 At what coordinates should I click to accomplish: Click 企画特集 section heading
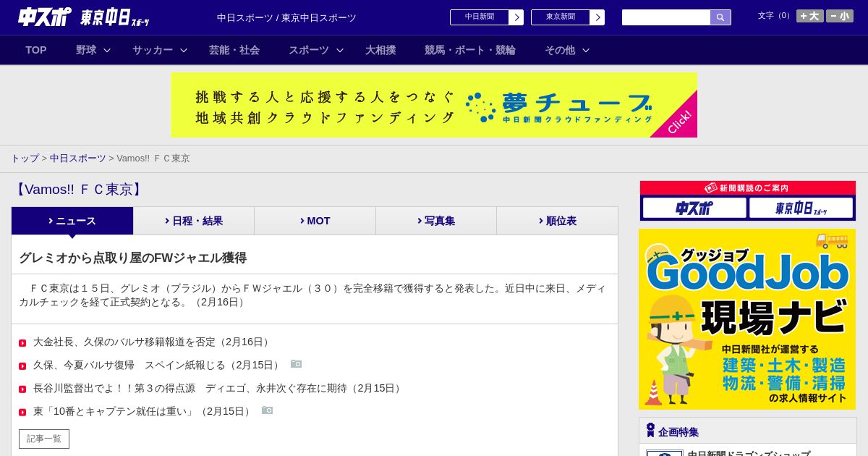678,432
